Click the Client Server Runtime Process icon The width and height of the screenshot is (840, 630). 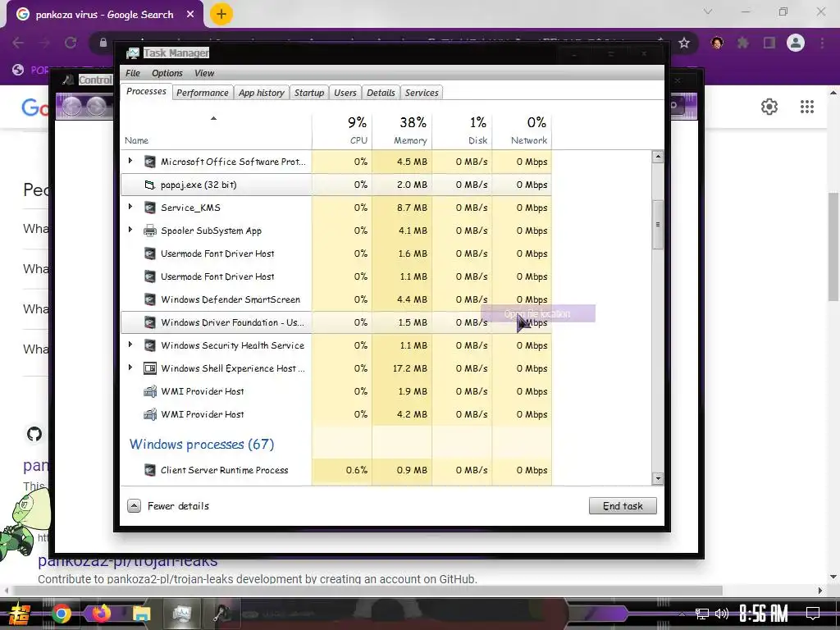(x=150, y=470)
